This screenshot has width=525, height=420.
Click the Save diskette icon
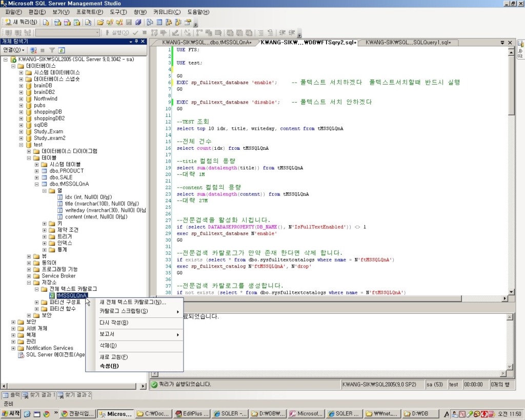tap(129, 22)
